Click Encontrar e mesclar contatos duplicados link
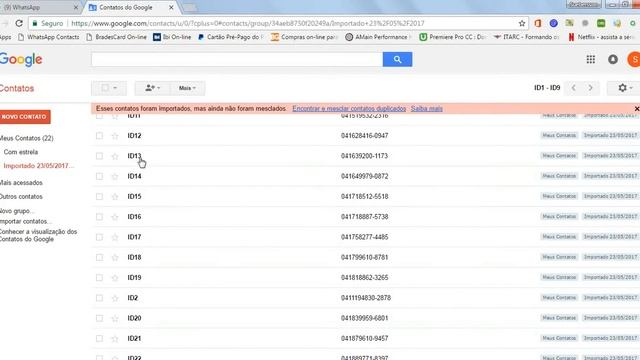The width and height of the screenshot is (640, 360). (349, 109)
